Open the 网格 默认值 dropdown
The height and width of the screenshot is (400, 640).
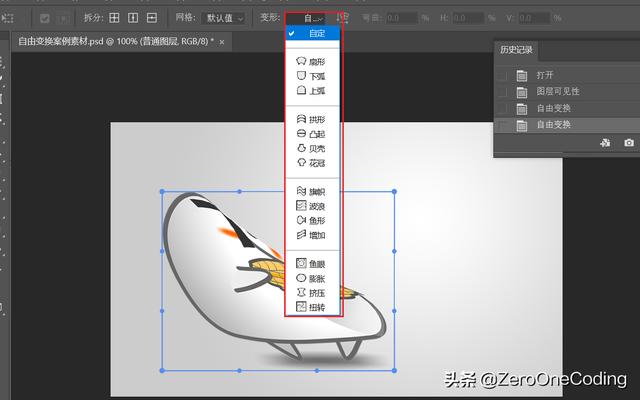pyautogui.click(x=224, y=18)
